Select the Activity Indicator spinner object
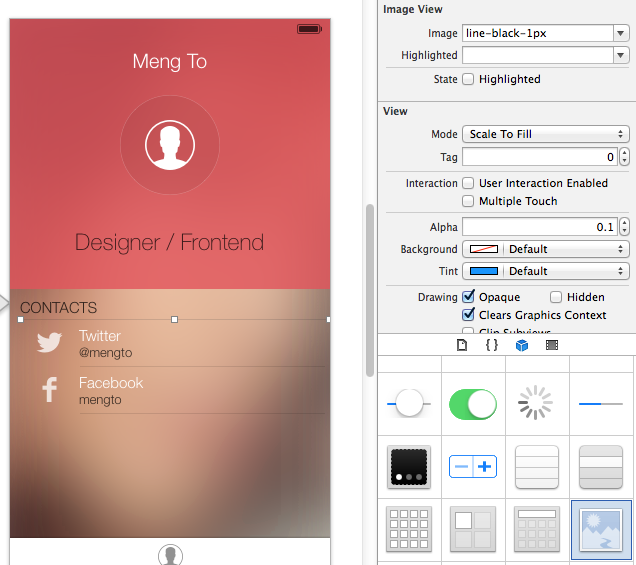The height and width of the screenshot is (565, 636). tap(536, 404)
